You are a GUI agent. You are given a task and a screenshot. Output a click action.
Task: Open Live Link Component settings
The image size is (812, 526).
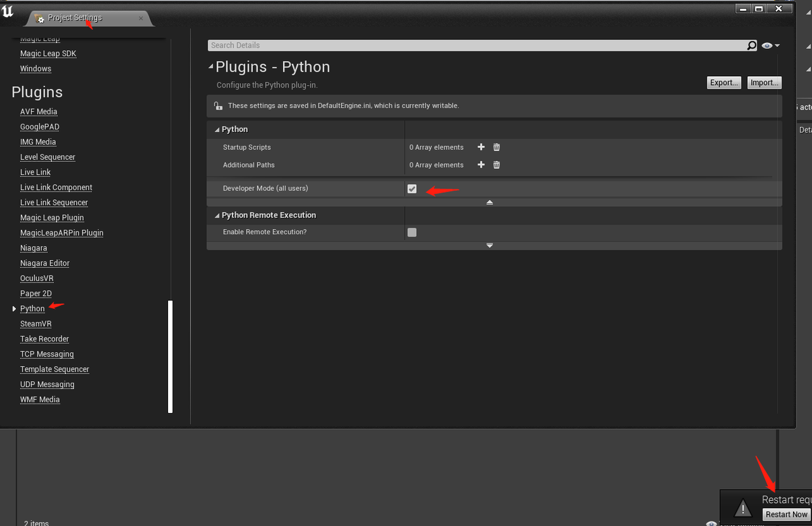56,188
